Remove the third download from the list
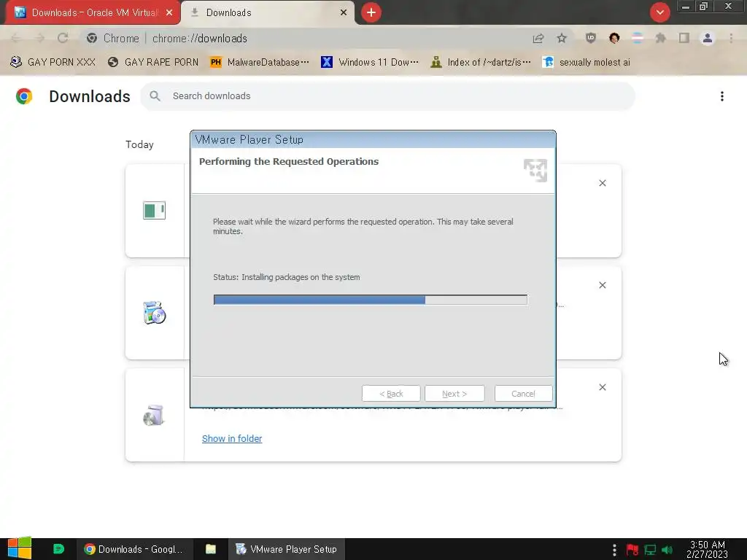Screen dimensions: 747x560 pos(603,388)
